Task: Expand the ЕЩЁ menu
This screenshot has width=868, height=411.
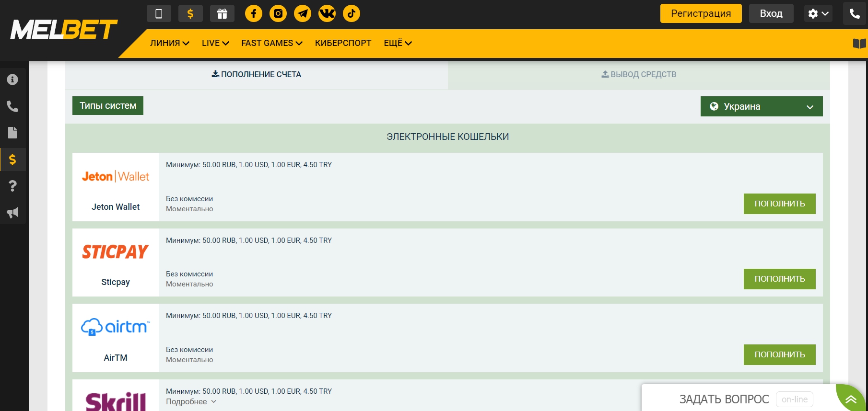Action: [398, 43]
